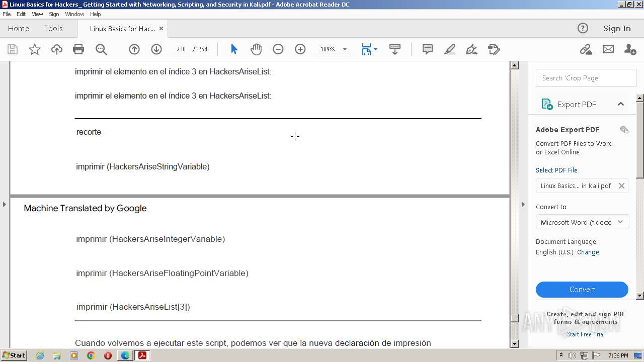Click the Search 'Crop Page' field
644x362 pixels.
point(586,78)
